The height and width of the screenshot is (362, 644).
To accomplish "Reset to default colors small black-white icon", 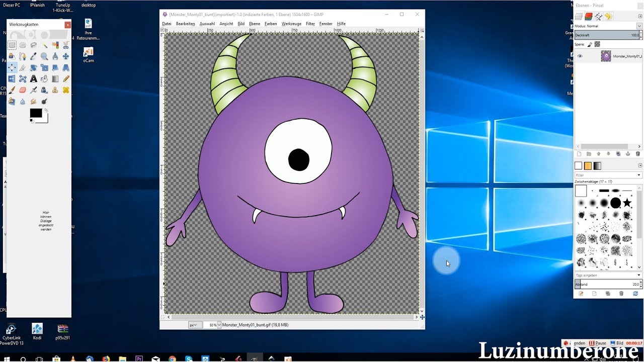I will (32, 120).
